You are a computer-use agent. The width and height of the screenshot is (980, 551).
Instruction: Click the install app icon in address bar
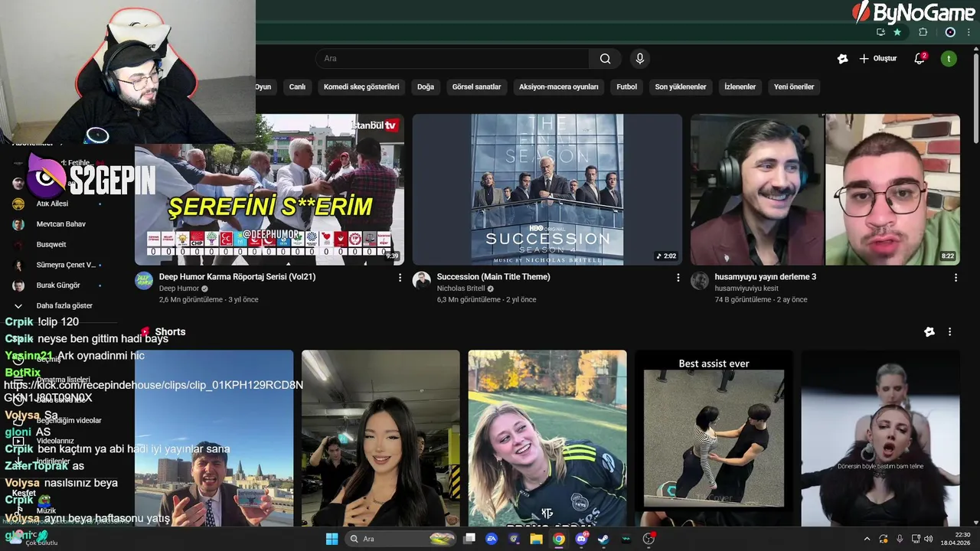pos(880,32)
